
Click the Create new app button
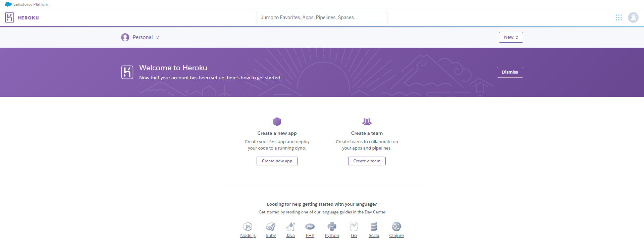tap(277, 161)
